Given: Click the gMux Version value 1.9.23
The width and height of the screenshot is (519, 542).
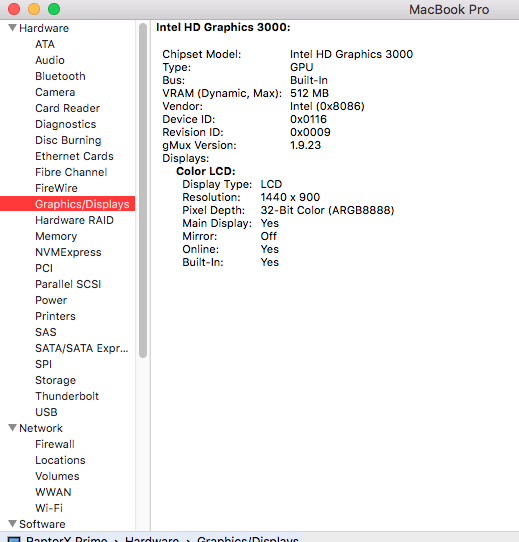Looking at the screenshot, I should point(305,145).
